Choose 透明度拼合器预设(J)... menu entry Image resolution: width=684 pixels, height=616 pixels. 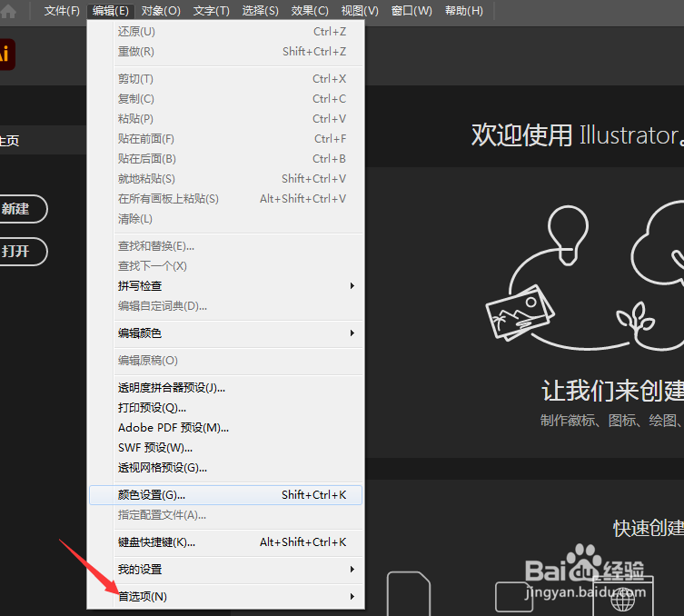click(x=225, y=388)
